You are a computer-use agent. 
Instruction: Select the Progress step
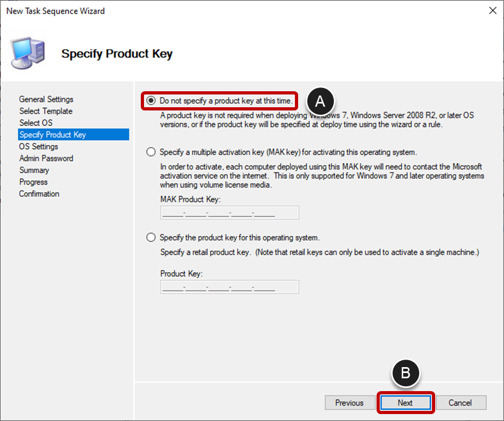[x=33, y=181]
